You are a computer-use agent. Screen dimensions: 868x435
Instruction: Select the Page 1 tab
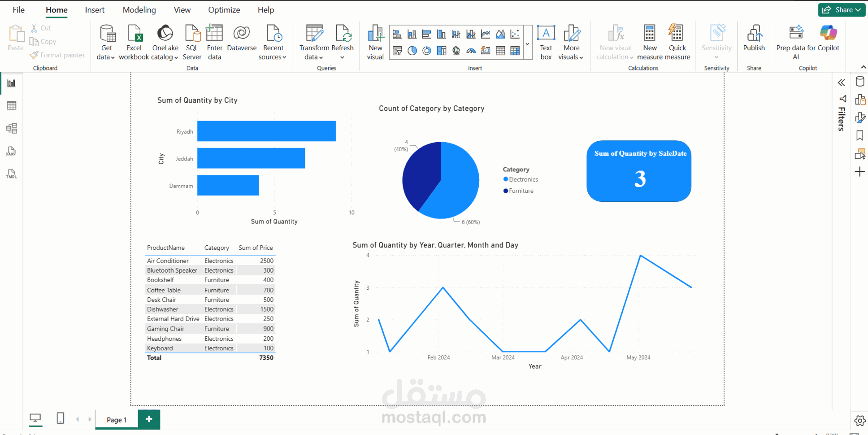tap(117, 420)
